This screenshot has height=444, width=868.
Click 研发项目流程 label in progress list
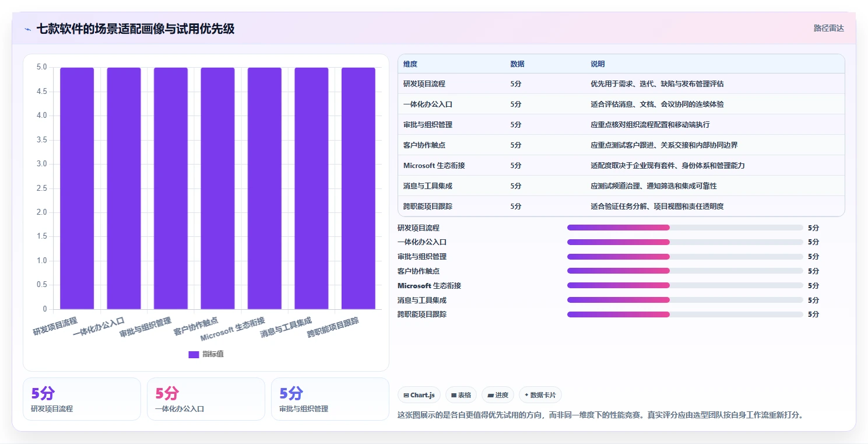[x=419, y=228]
